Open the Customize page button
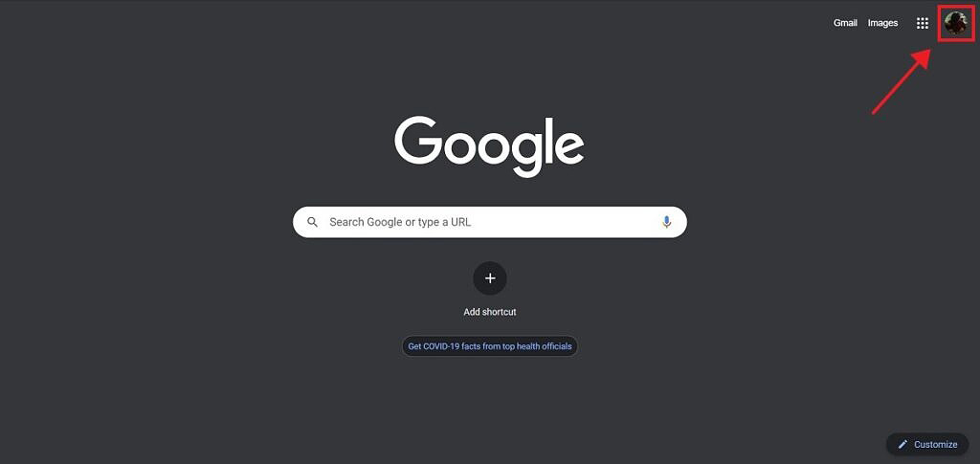980x464 pixels. 926,445
